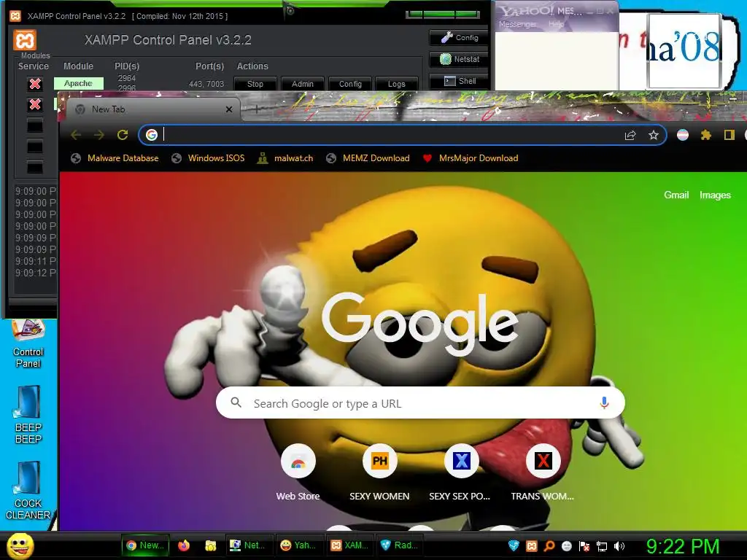The height and width of the screenshot is (560, 747).
Task: Open the malwat.ch bookmark
Action: click(285, 158)
